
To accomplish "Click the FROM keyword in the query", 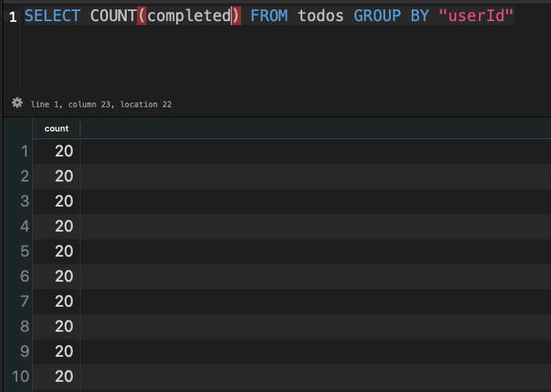I will [x=268, y=16].
